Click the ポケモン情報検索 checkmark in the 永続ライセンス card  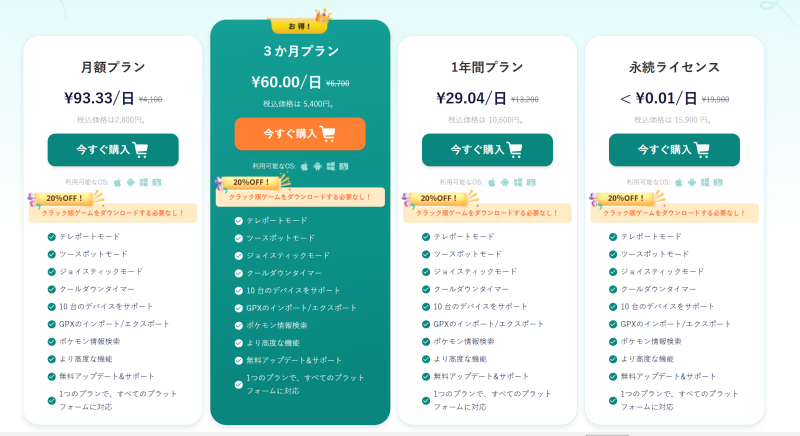click(612, 341)
